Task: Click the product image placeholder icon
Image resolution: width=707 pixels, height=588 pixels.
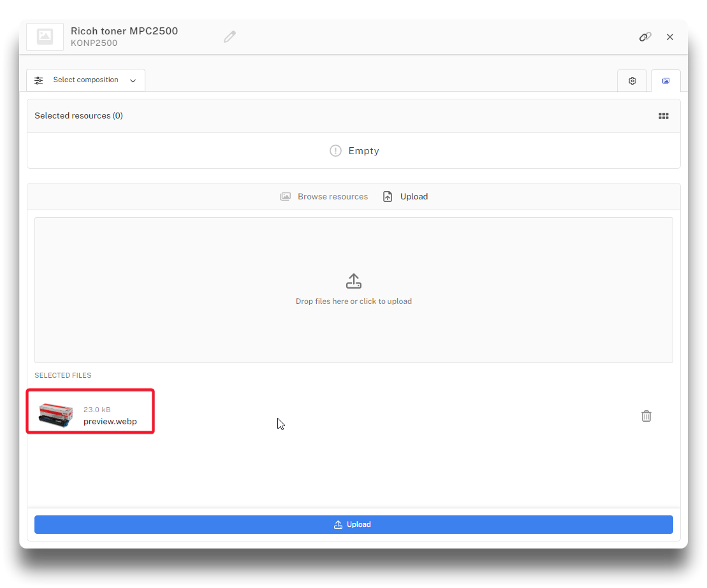Action: coord(45,37)
